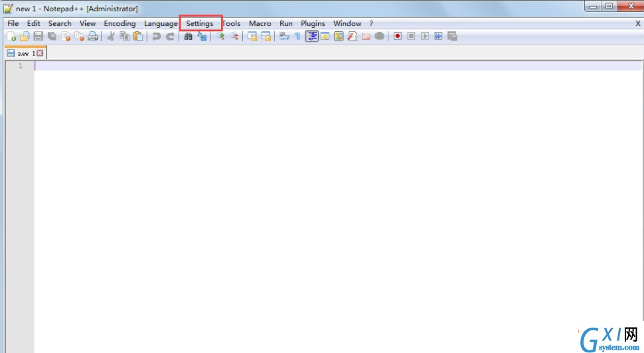The image size is (644, 353).
Task: Toggle the highlighted indent guide icon
Action: tap(312, 36)
